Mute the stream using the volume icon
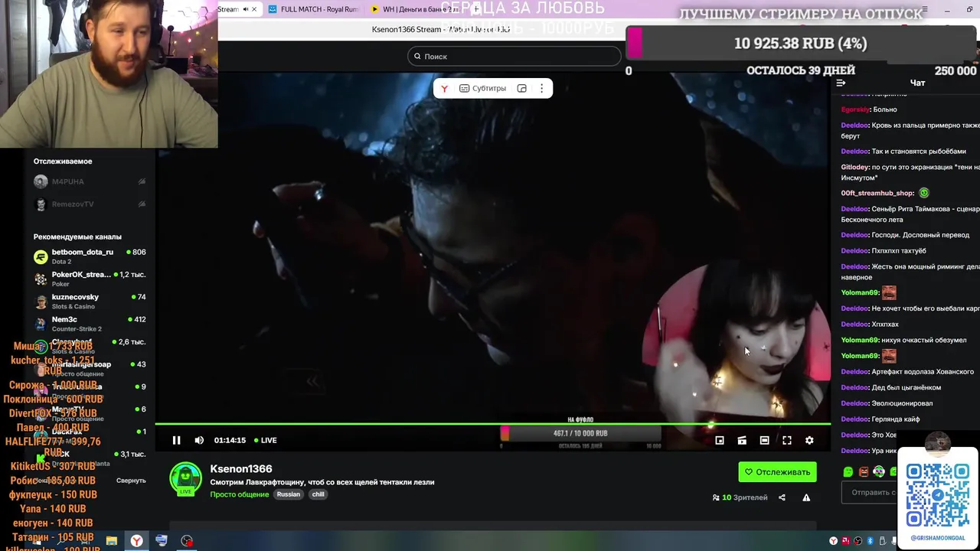The width and height of the screenshot is (980, 551). click(x=199, y=440)
